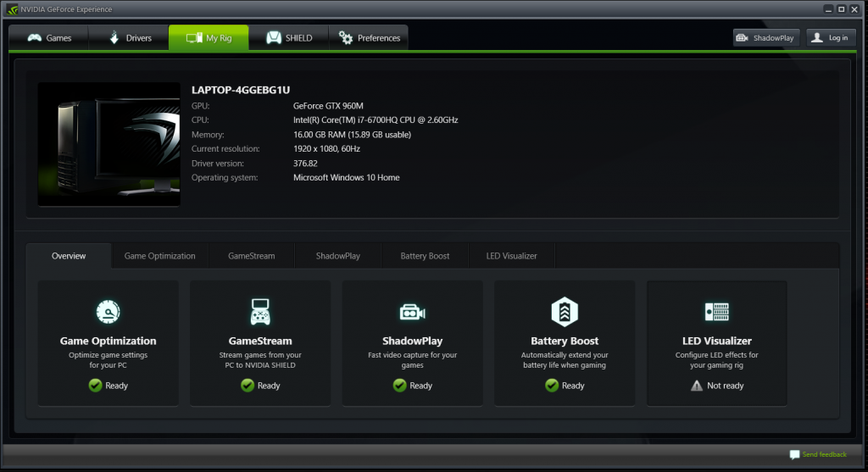This screenshot has height=472, width=868.
Task: Click the SHIELD tab shield icon
Action: tap(274, 37)
